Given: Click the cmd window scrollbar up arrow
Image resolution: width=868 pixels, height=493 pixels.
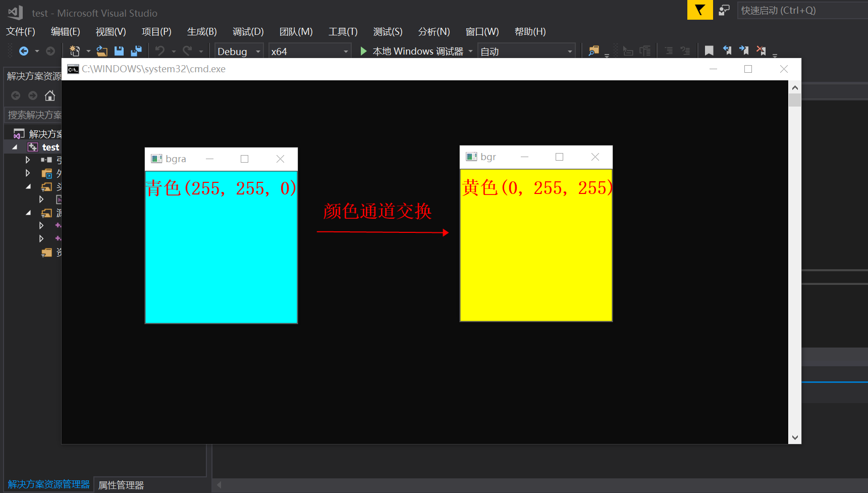Looking at the screenshot, I should 795,87.
